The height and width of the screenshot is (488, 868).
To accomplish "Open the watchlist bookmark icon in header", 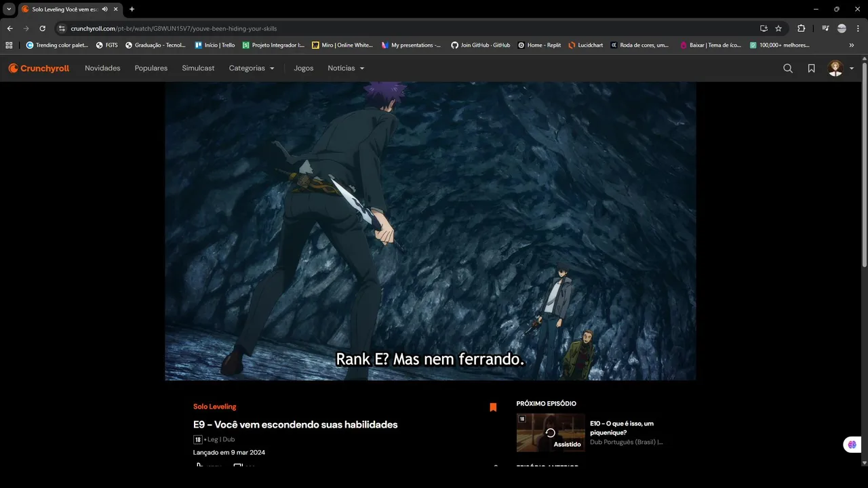I will tap(811, 68).
